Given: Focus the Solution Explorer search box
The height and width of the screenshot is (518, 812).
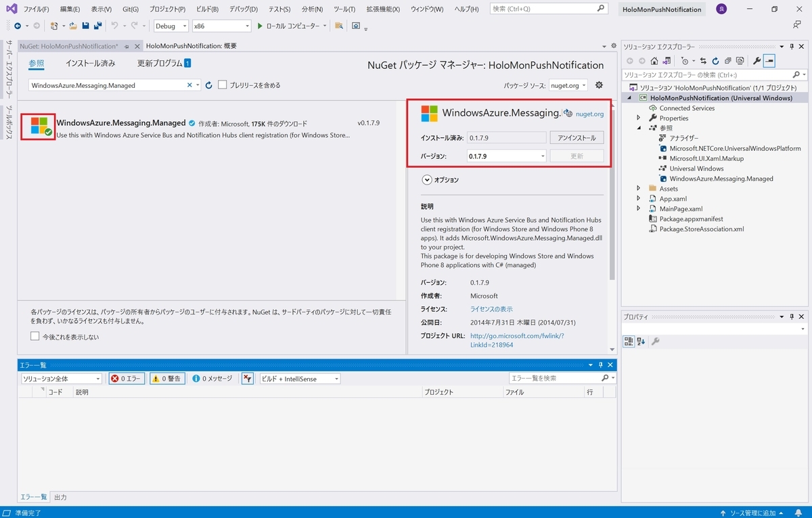Looking at the screenshot, I should click(x=707, y=74).
